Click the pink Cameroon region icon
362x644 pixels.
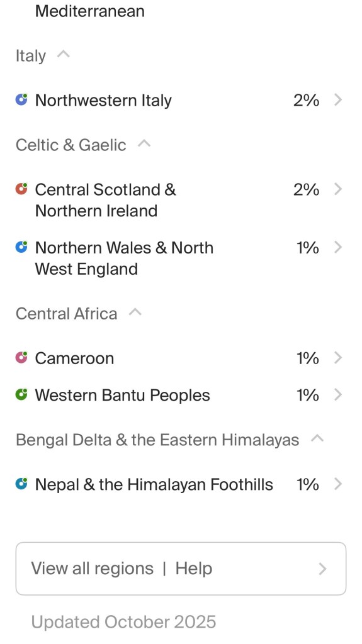21,358
